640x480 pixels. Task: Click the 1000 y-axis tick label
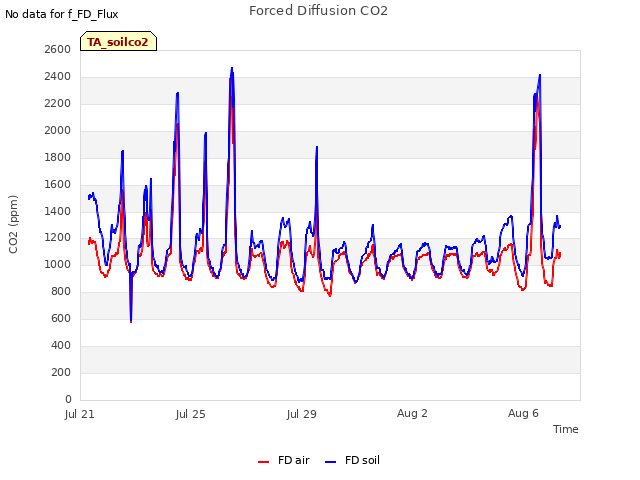pos(58,265)
